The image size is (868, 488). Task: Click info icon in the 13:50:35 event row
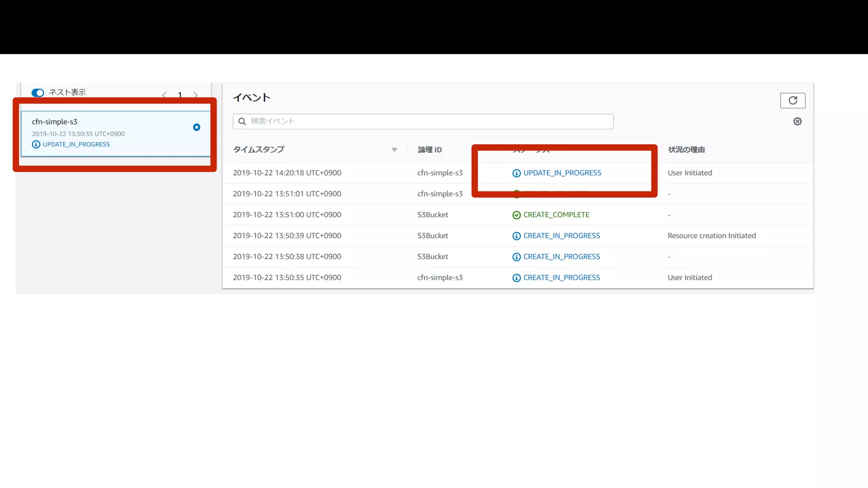pos(516,278)
